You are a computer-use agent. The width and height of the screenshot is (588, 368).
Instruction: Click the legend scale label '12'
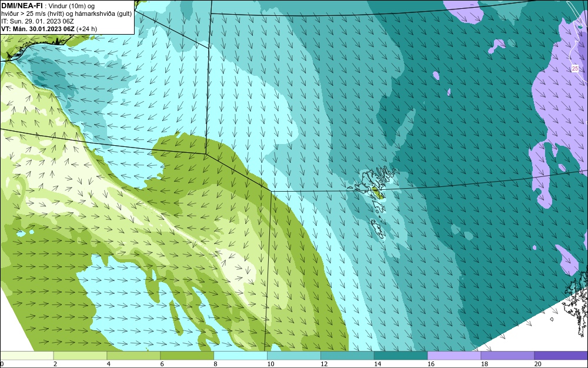coord(324,364)
